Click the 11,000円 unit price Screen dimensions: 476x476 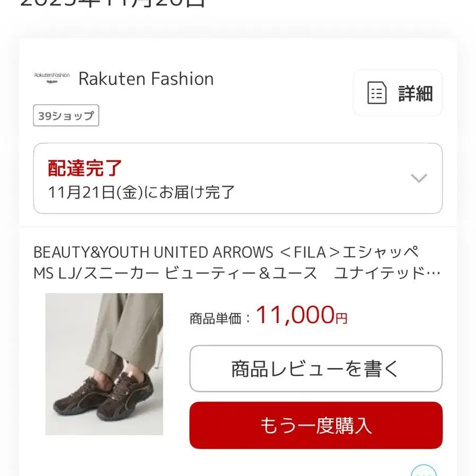click(x=301, y=315)
